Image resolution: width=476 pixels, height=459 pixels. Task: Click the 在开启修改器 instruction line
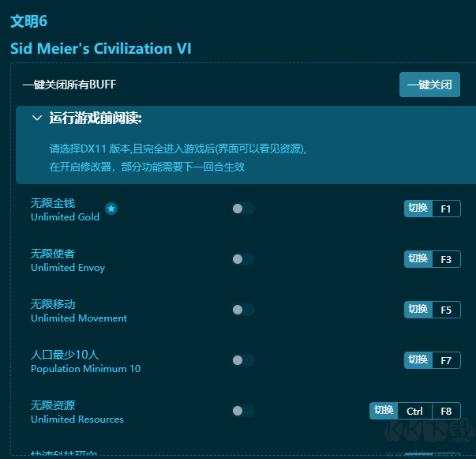click(x=147, y=167)
